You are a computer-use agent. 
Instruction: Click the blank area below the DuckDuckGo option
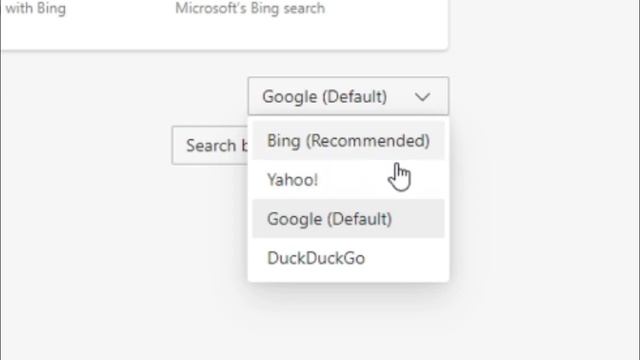point(348,318)
